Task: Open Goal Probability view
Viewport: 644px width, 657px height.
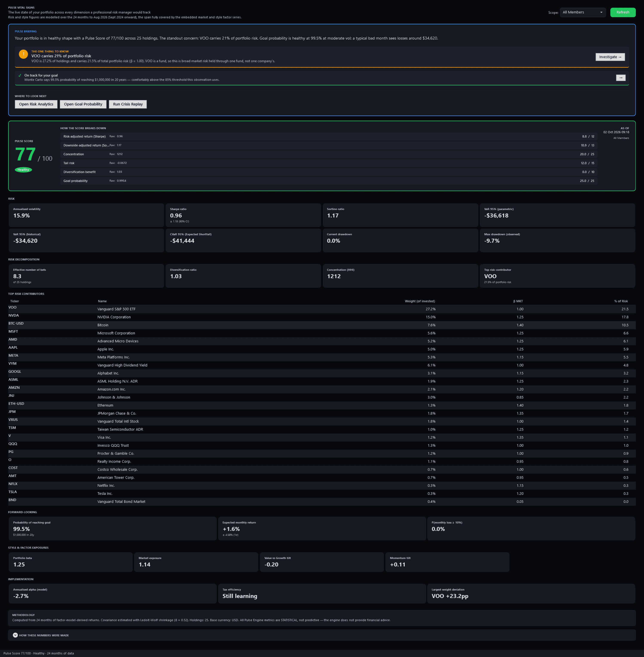Action: click(x=83, y=104)
